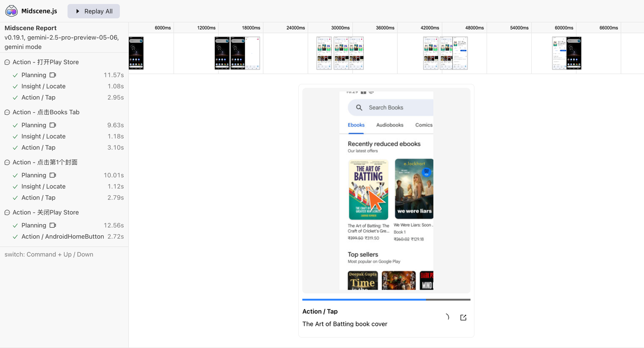Open the Planning step lasting 12.56s

coord(64,226)
